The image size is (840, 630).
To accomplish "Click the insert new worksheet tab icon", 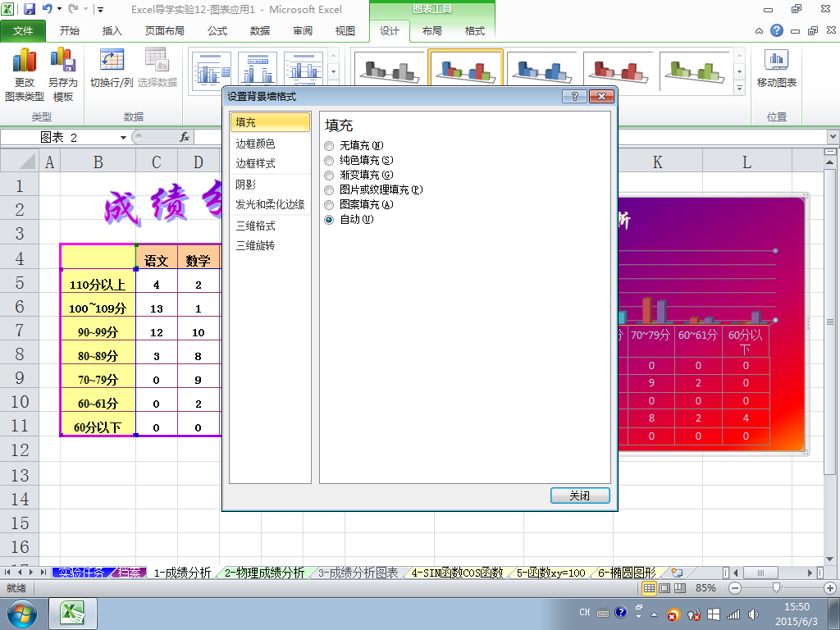I will (677, 573).
